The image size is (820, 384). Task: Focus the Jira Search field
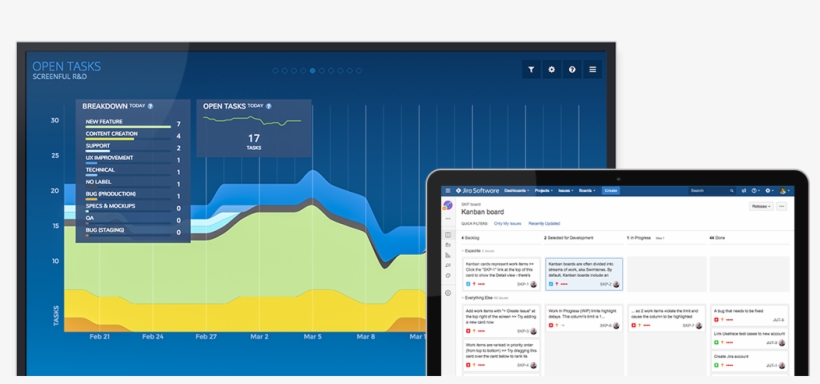click(x=711, y=191)
